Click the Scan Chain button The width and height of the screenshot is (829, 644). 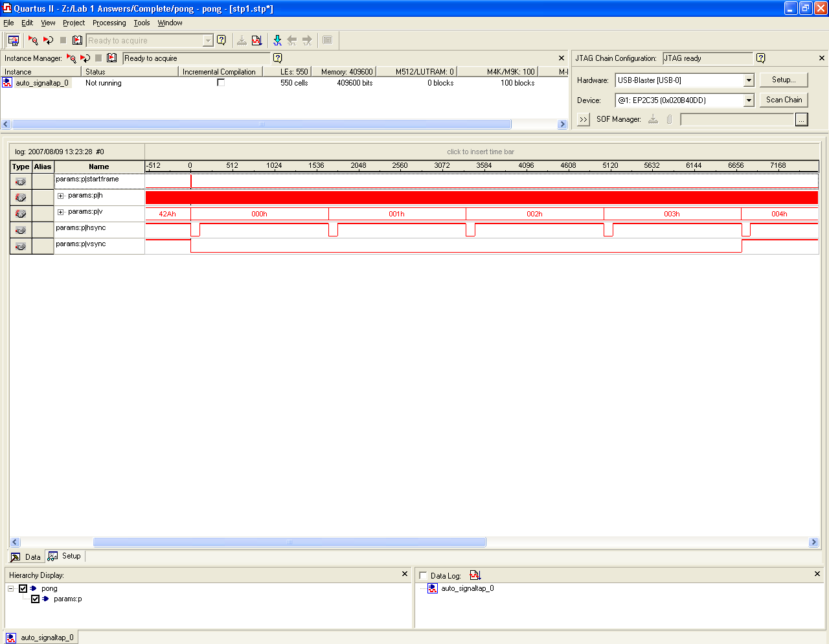[x=784, y=100]
